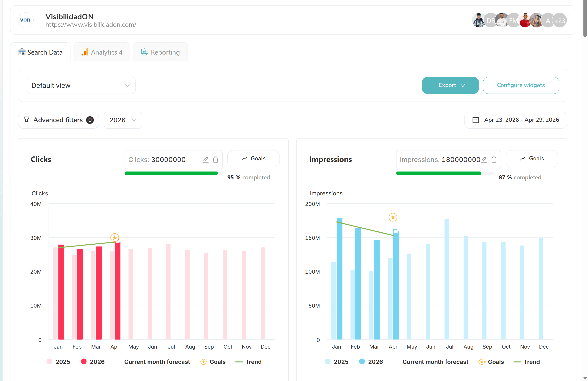
Task: Switch to the Search Data tab
Action: pyautogui.click(x=40, y=52)
